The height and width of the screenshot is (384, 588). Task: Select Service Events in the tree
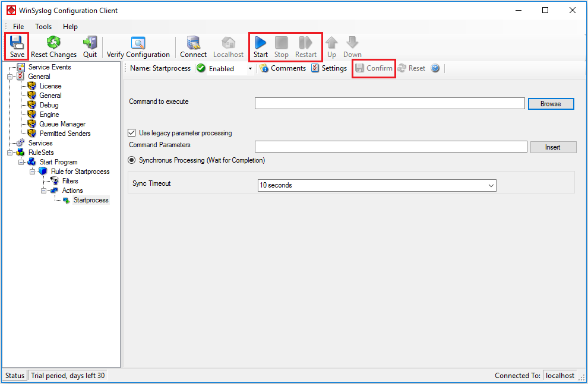(x=49, y=67)
